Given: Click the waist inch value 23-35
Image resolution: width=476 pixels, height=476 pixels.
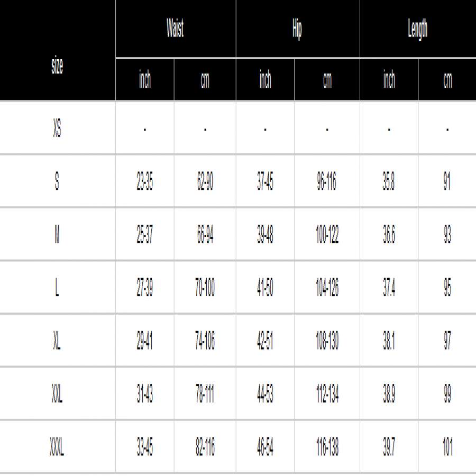Looking at the screenshot, I should [144, 182].
